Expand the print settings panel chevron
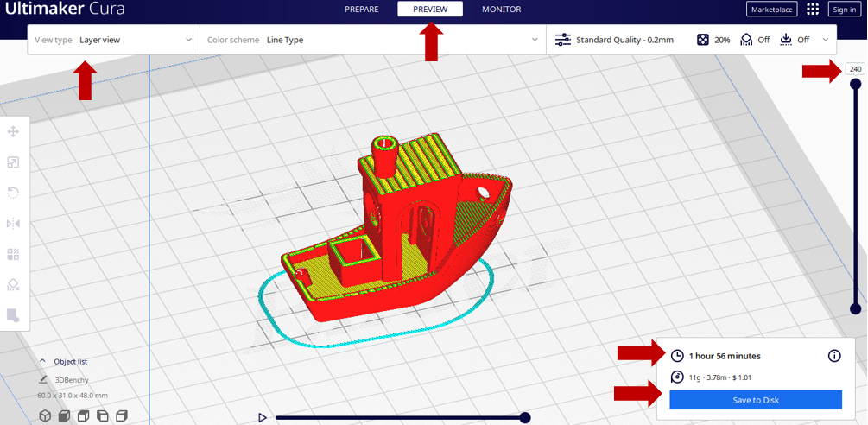868x425 pixels. [826, 40]
